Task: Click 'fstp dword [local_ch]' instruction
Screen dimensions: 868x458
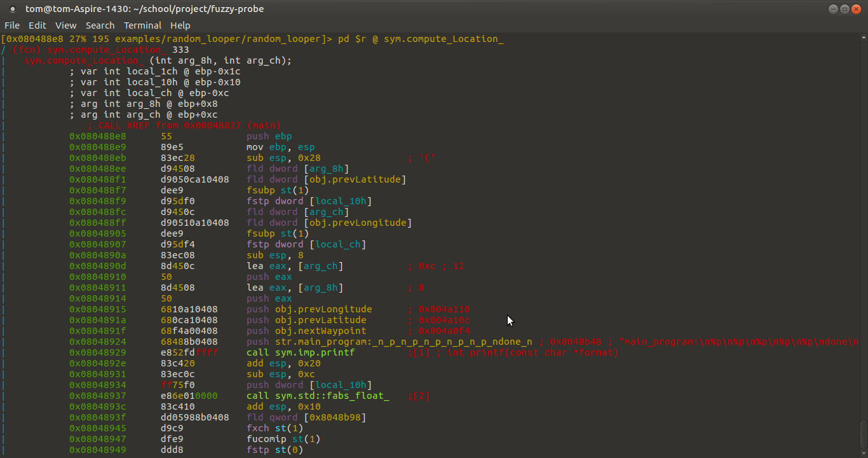Action: click(306, 244)
